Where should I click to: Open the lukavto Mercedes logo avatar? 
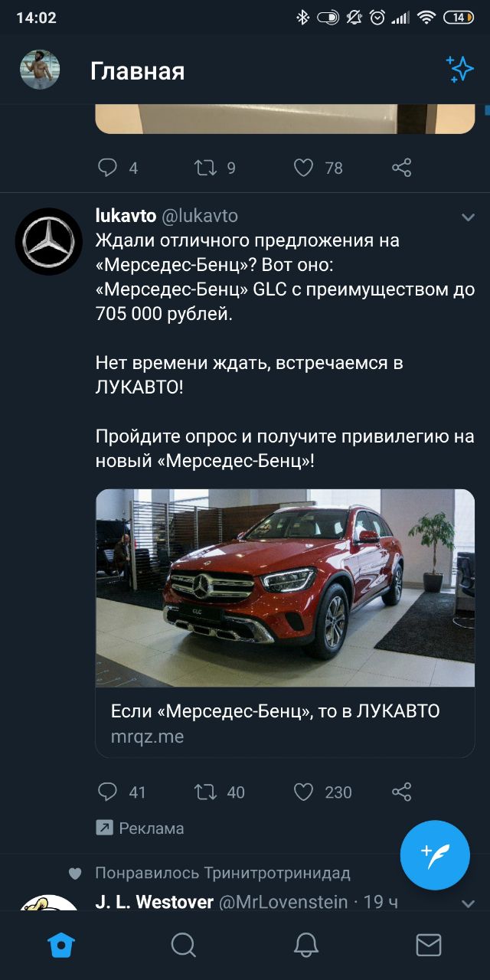49,241
